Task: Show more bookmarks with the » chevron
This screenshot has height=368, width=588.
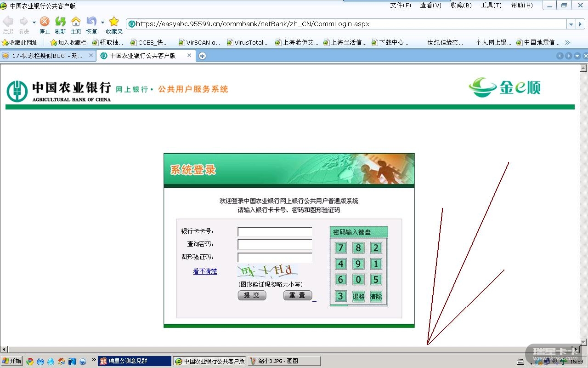Action: click(x=567, y=42)
